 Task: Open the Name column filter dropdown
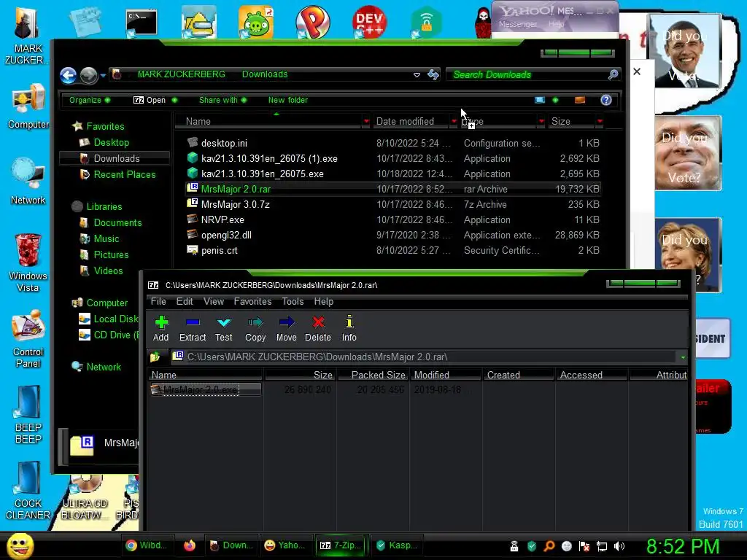point(366,122)
